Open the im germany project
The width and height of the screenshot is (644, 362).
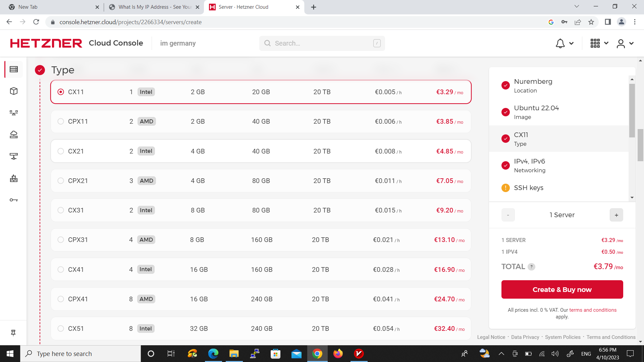pos(178,43)
